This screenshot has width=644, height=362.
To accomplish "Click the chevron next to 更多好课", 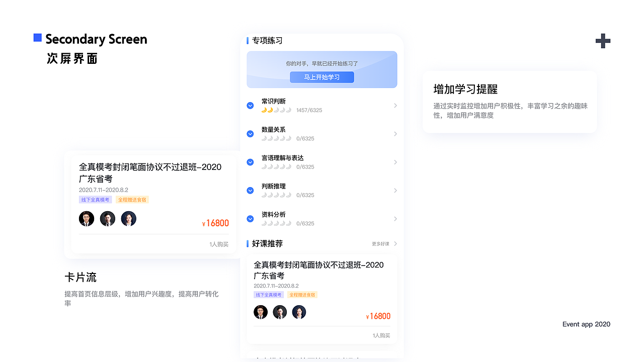I will (x=395, y=244).
